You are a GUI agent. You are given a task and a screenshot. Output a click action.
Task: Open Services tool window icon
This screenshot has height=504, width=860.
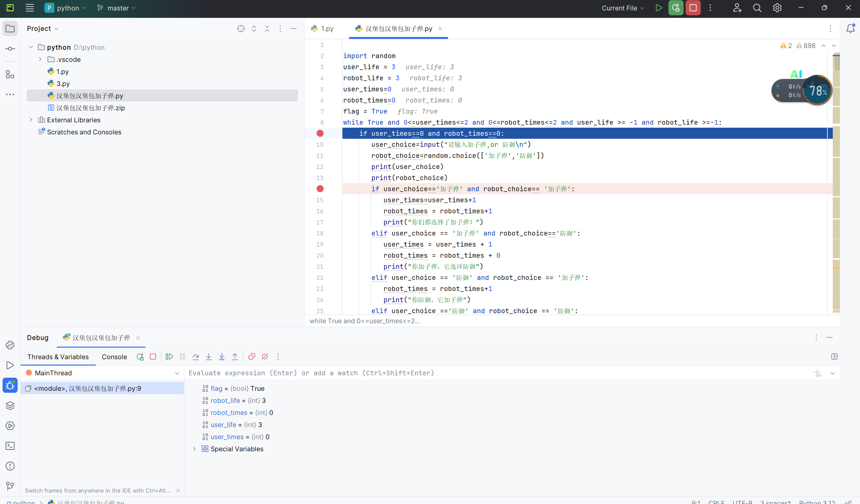coord(10,425)
